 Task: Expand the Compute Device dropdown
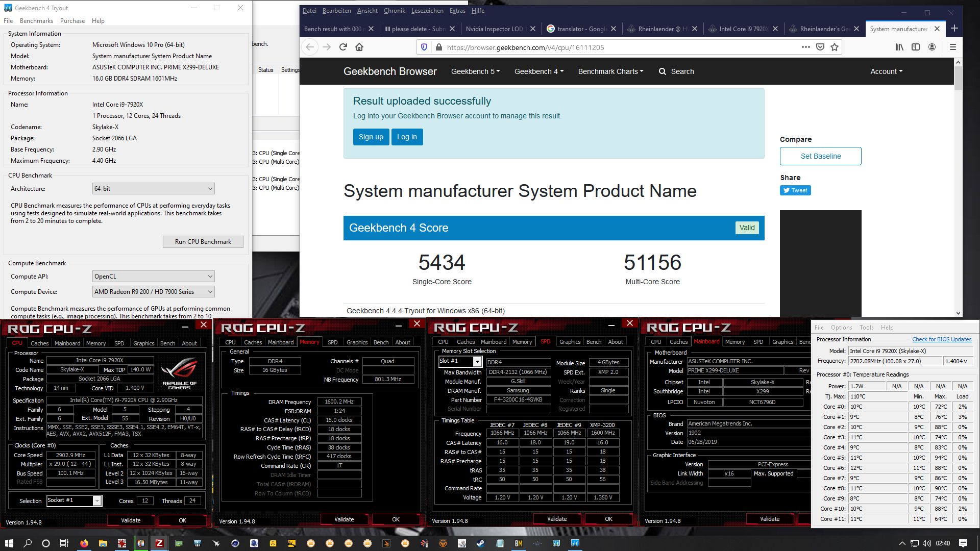[153, 291]
